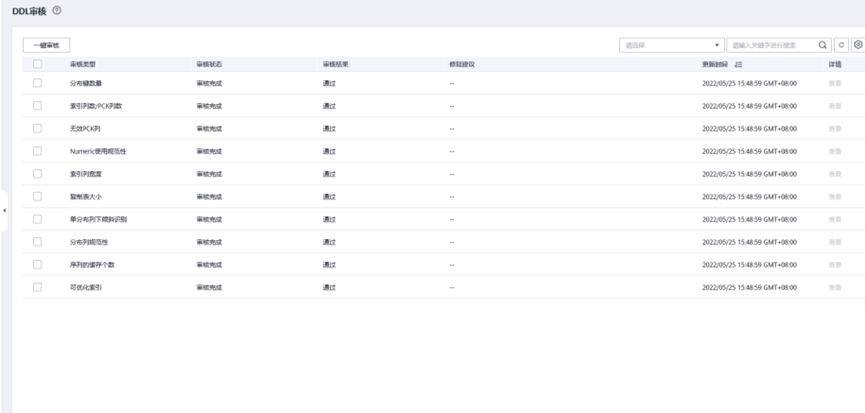Open 查看 details for 可优化索引 row
The image size is (865, 413).
(x=835, y=287)
